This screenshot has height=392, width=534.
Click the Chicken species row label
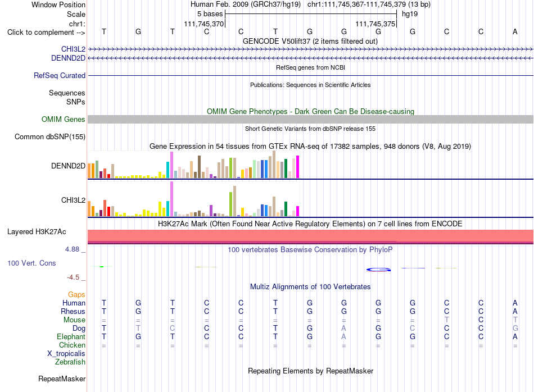pos(72,345)
